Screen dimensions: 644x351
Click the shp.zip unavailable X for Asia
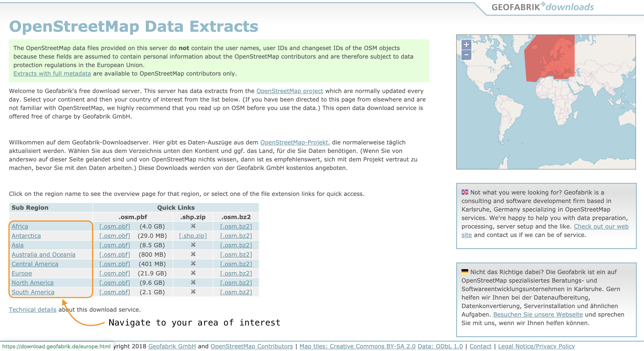point(193,245)
